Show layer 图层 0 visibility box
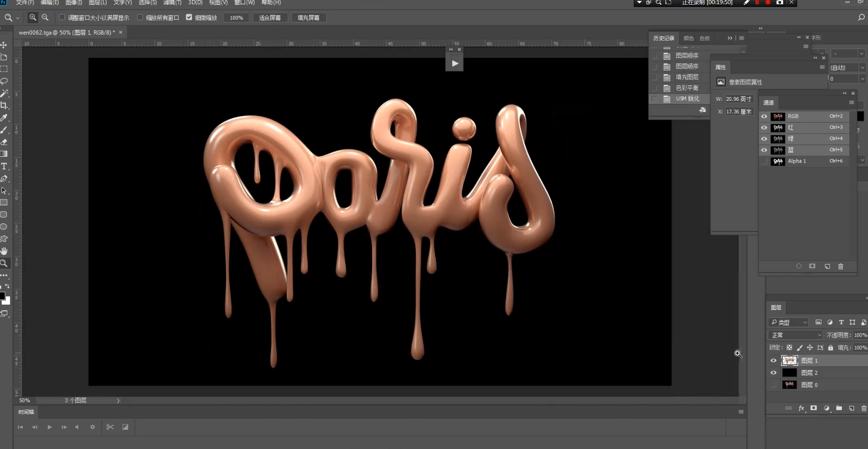The height and width of the screenshot is (449, 868). [x=774, y=385]
